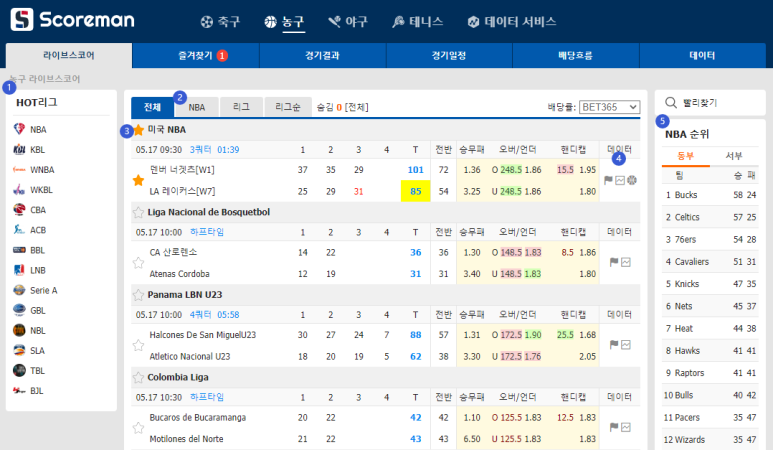
Task: Click LA 레이커스 team name
Action: pos(182,191)
